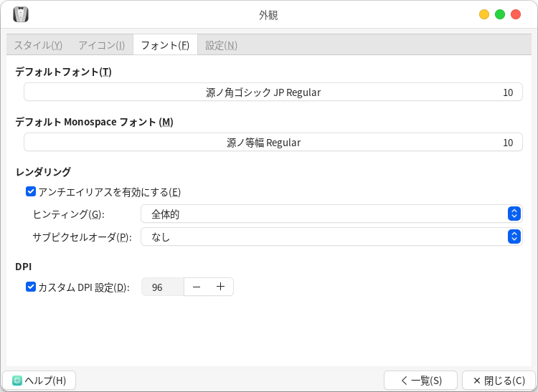This screenshot has height=392, width=538.
Task: Disable カスタム DPI 設定 checkbox
Action: pos(31,287)
